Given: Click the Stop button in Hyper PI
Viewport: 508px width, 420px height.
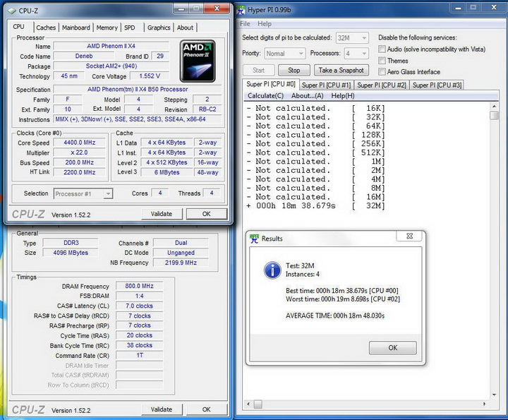Looking at the screenshot, I should click(294, 71).
